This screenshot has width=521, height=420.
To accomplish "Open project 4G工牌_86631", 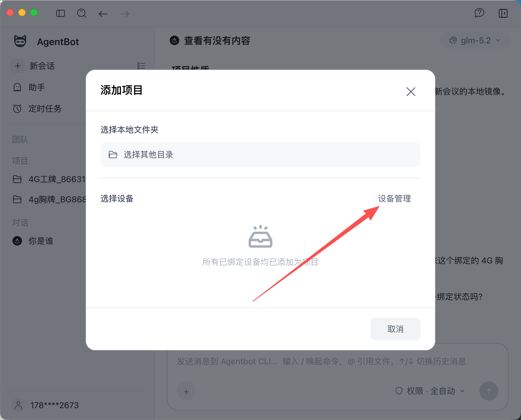I will click(x=49, y=179).
